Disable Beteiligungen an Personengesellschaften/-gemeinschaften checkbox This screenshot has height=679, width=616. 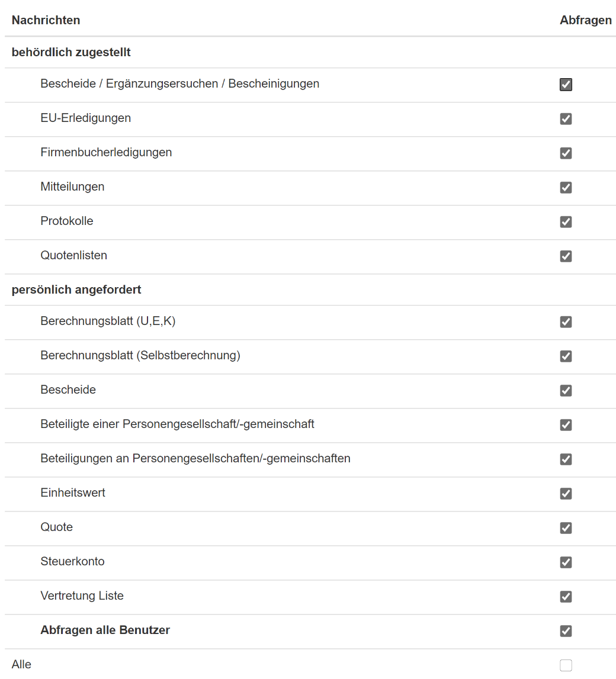tap(566, 459)
